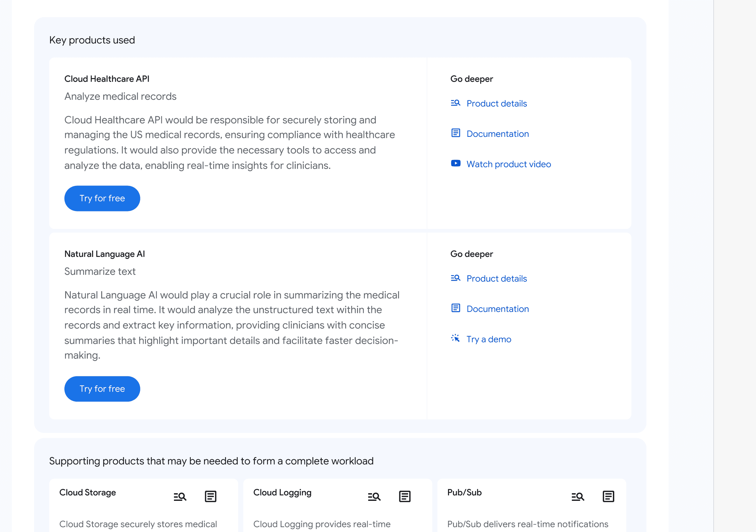Select the Cloud Storage card title
This screenshot has width=756, height=532.
(x=87, y=492)
